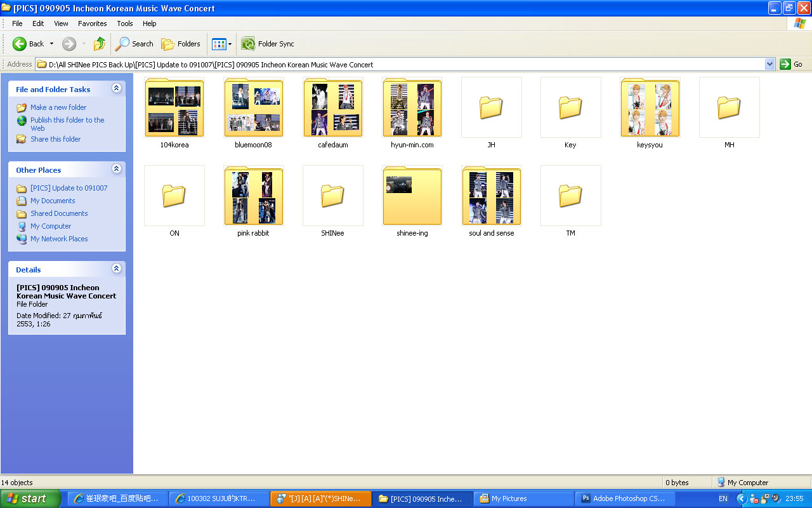Viewport: 812px width, 508px height.
Task: Open the Forward history dropdown arrow
Action: tap(84, 44)
